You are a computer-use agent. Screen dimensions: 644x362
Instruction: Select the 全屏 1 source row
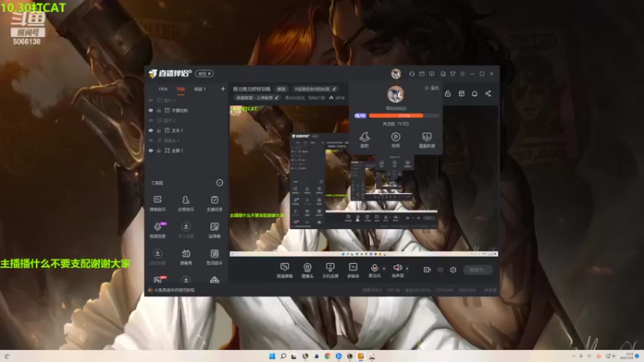click(x=187, y=150)
